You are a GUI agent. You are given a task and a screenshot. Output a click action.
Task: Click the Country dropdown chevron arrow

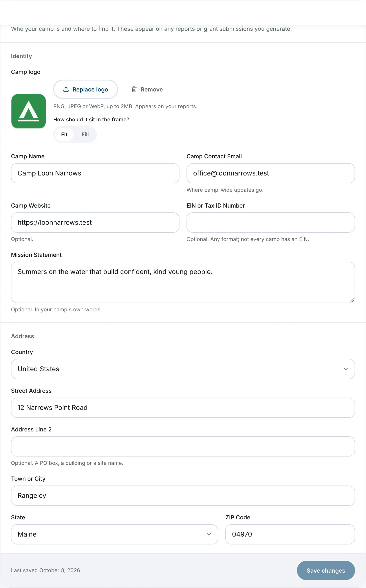tap(346, 369)
